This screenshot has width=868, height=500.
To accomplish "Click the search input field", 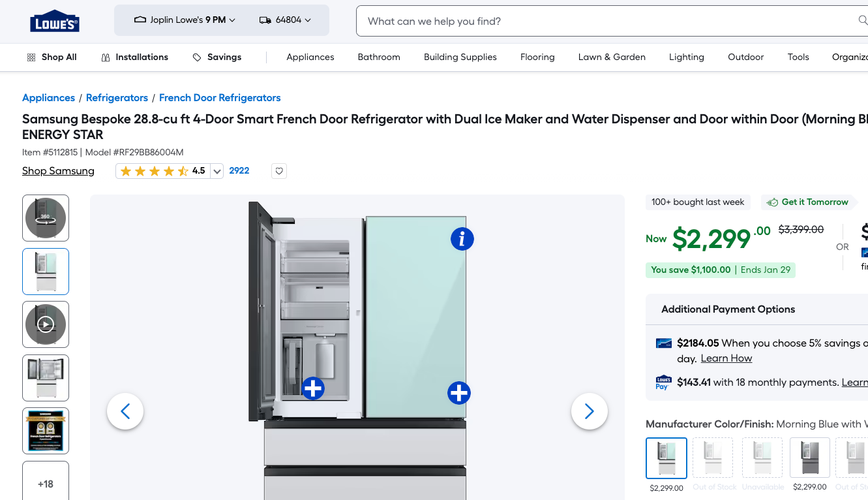I will (x=606, y=21).
